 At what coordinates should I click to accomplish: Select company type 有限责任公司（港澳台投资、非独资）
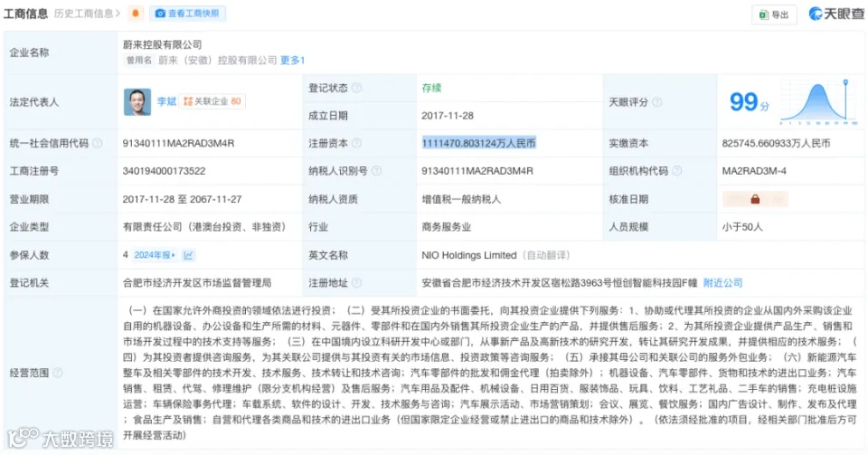[204, 227]
